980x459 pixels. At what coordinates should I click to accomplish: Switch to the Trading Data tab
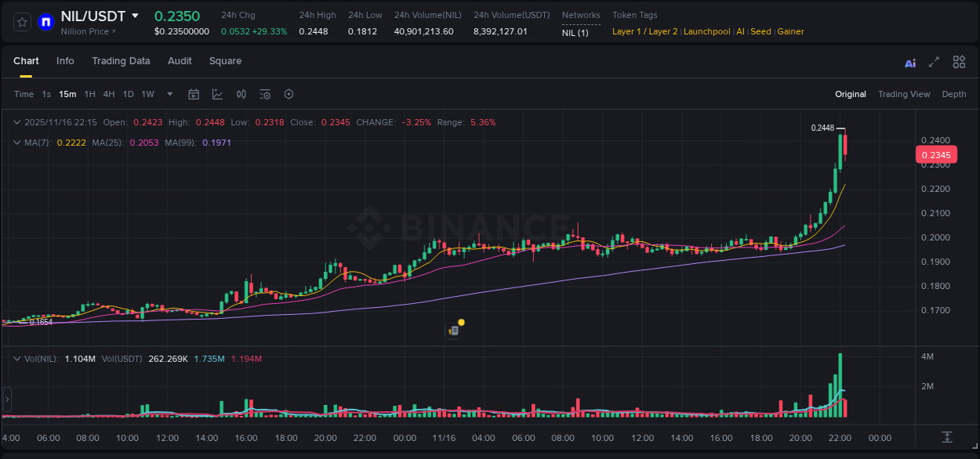[x=121, y=61]
